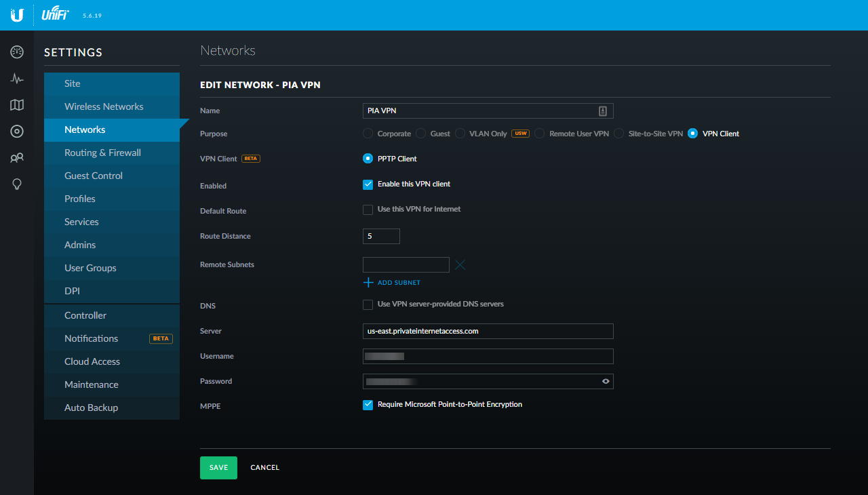Open Routing & Firewall settings
The image size is (868, 495).
[112, 153]
